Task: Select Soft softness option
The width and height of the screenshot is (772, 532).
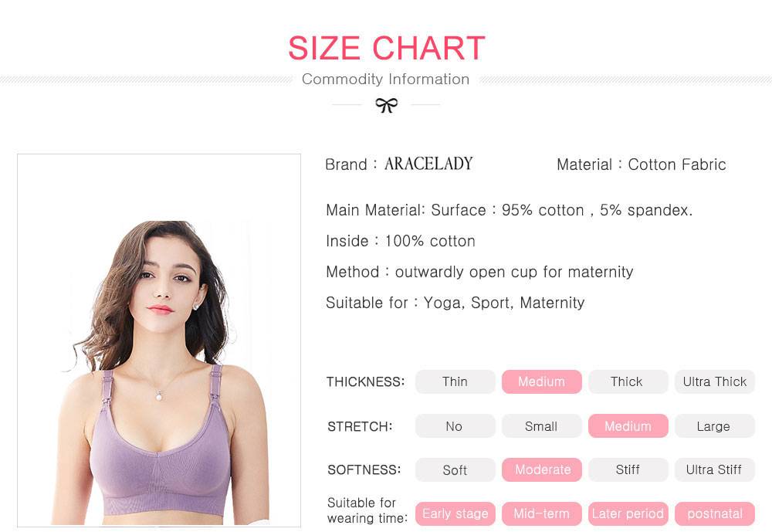Action: (x=455, y=469)
